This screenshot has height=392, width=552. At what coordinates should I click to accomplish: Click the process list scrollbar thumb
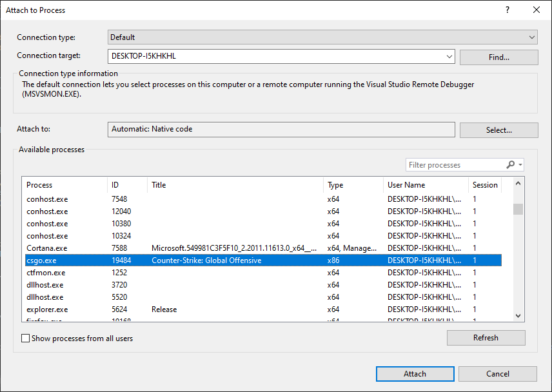point(518,209)
